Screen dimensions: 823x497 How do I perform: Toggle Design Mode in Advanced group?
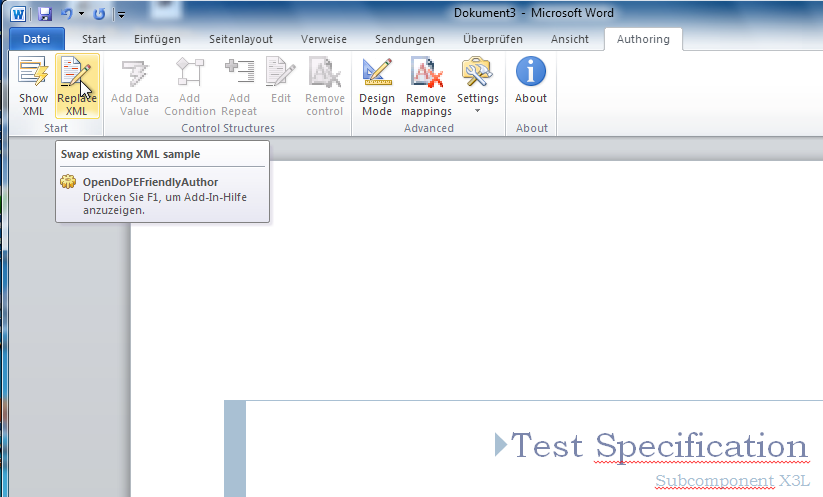pos(377,73)
